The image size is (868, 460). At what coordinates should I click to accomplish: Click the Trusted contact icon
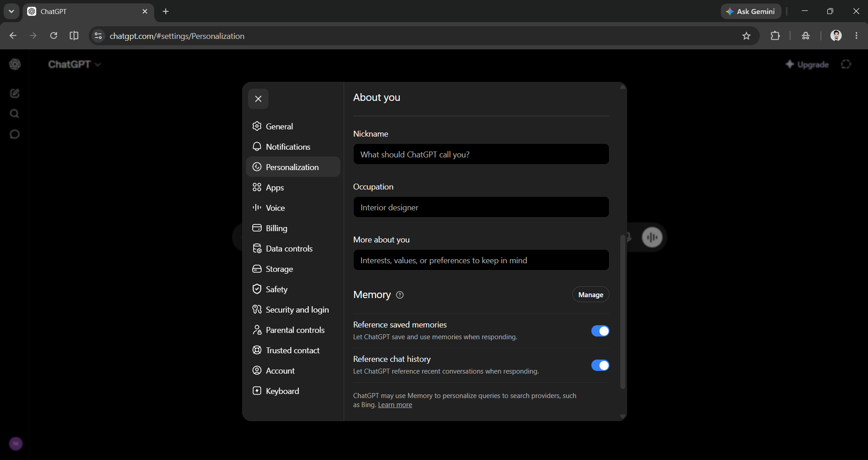tap(257, 350)
